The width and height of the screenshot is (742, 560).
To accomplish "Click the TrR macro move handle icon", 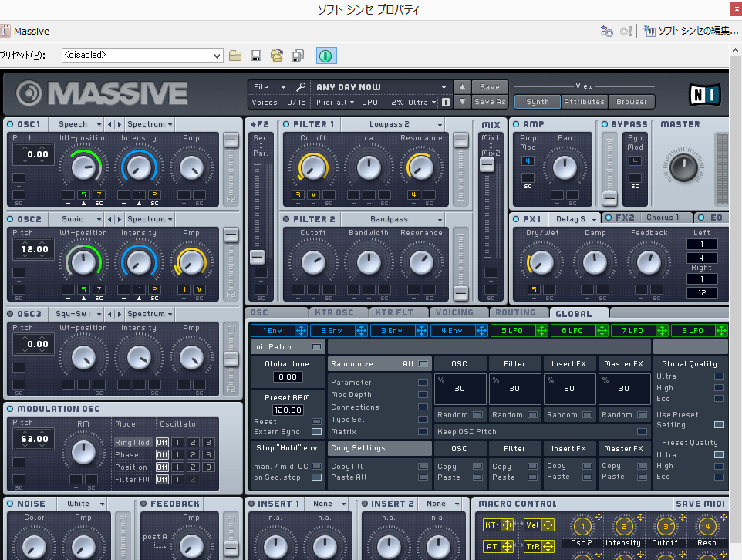I will 548,547.
